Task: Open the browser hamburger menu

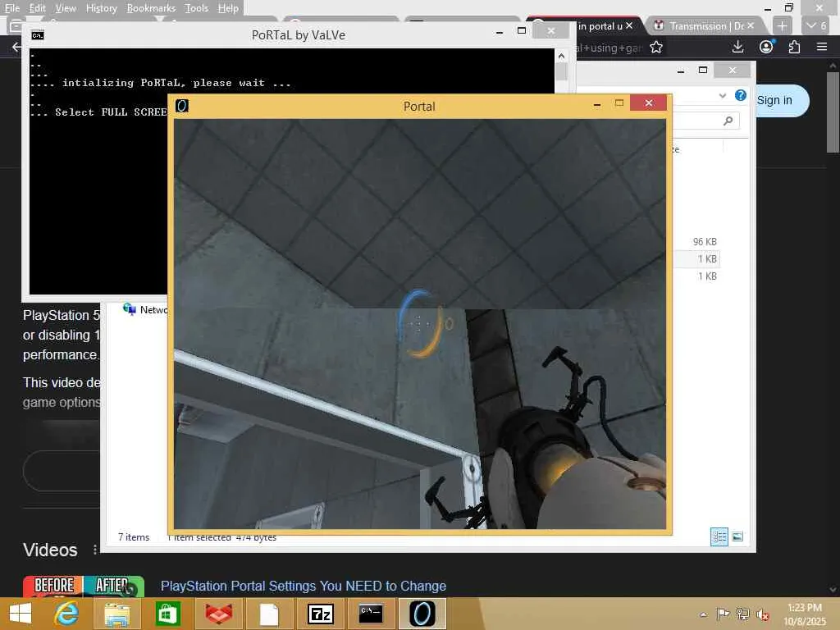Action: 822,47
